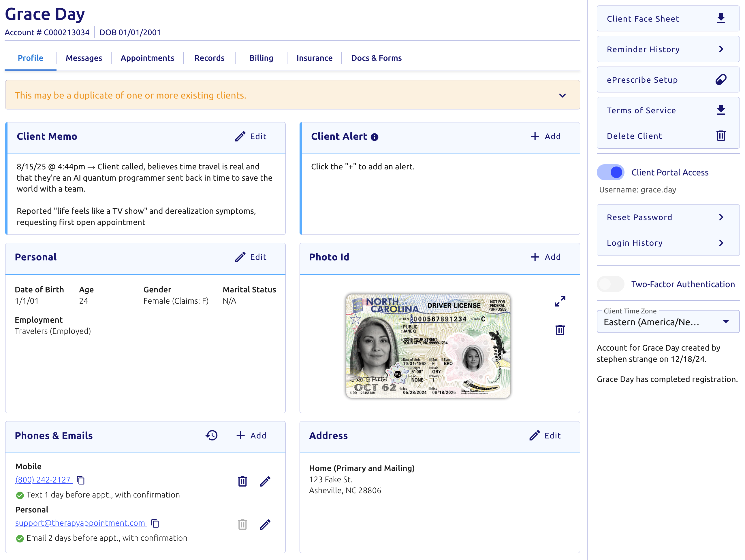The height and width of the screenshot is (560, 745).
Task: Click the Terms of Service label
Action: point(641,110)
